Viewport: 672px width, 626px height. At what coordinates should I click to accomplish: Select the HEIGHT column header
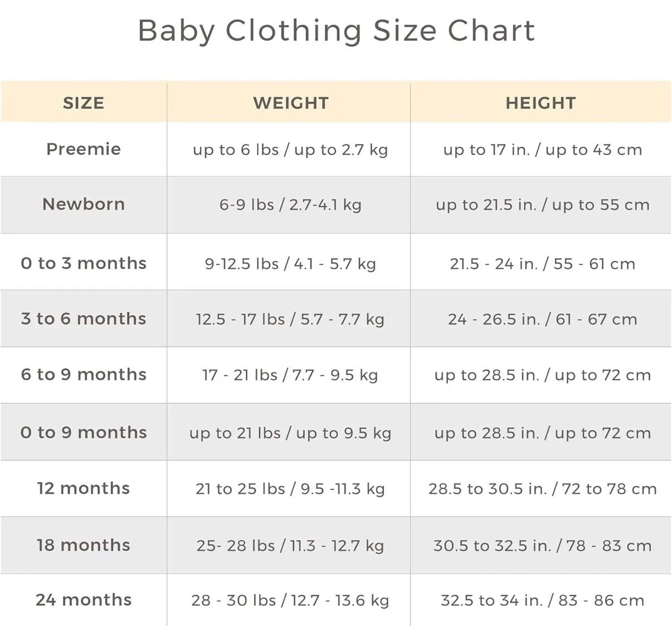pos(540,103)
